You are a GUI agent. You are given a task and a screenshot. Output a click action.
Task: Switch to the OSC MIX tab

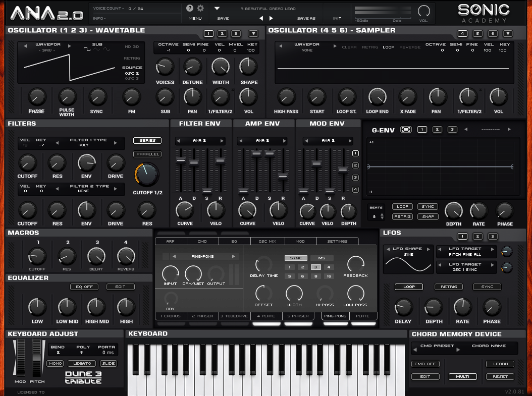[268, 242]
